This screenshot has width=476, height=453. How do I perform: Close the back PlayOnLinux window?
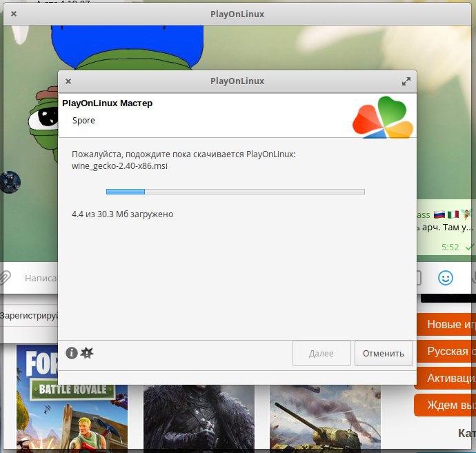coord(14,14)
